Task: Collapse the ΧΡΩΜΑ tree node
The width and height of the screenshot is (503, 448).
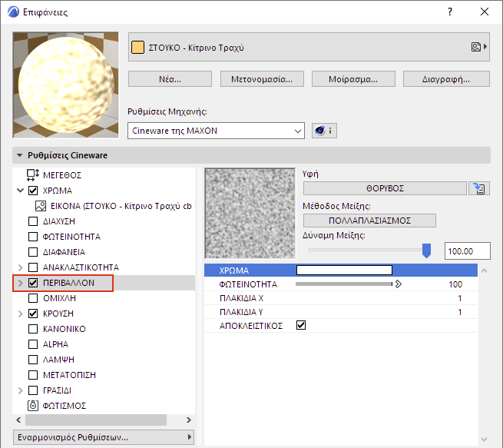Action: point(20,191)
